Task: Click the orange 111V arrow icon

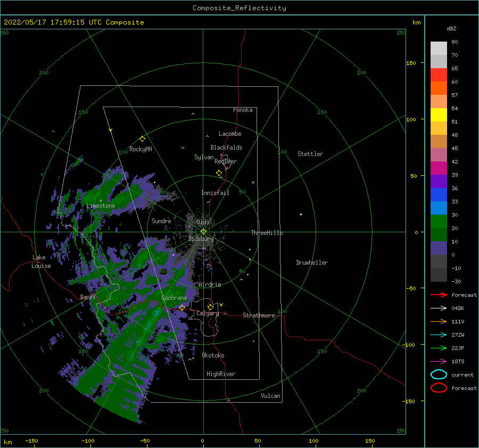Action: [439, 321]
